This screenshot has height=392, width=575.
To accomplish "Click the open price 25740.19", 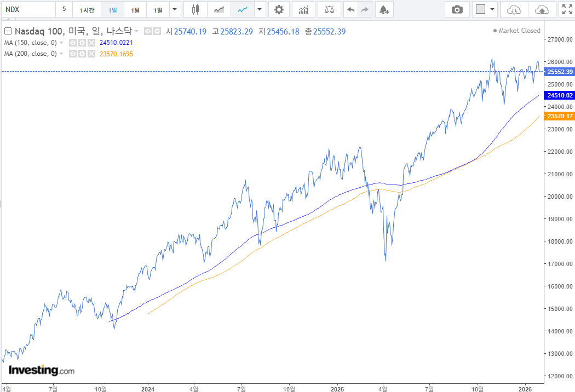I will point(191,32).
